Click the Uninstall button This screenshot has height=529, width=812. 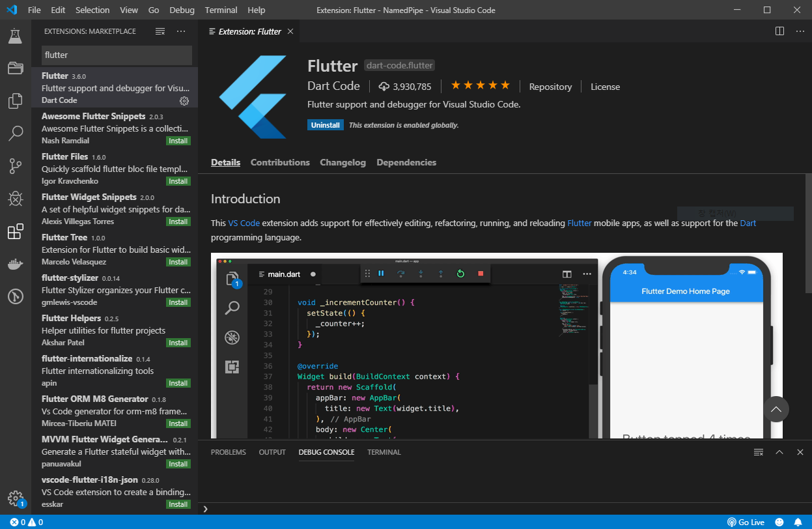pyautogui.click(x=326, y=125)
